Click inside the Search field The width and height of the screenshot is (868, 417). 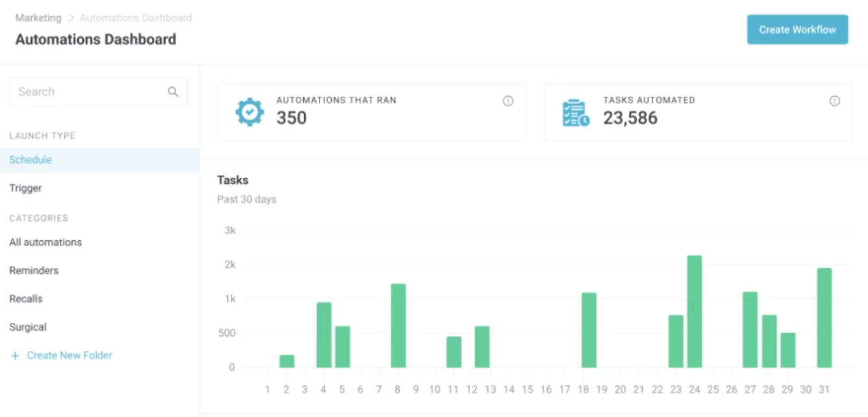tap(84, 92)
